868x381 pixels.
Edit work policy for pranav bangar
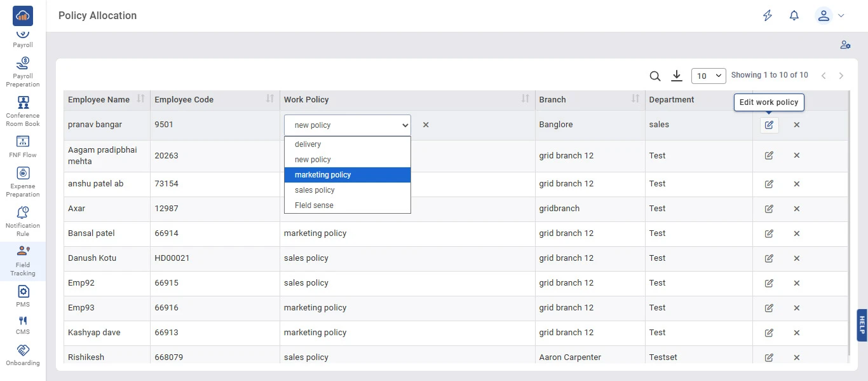(x=769, y=125)
